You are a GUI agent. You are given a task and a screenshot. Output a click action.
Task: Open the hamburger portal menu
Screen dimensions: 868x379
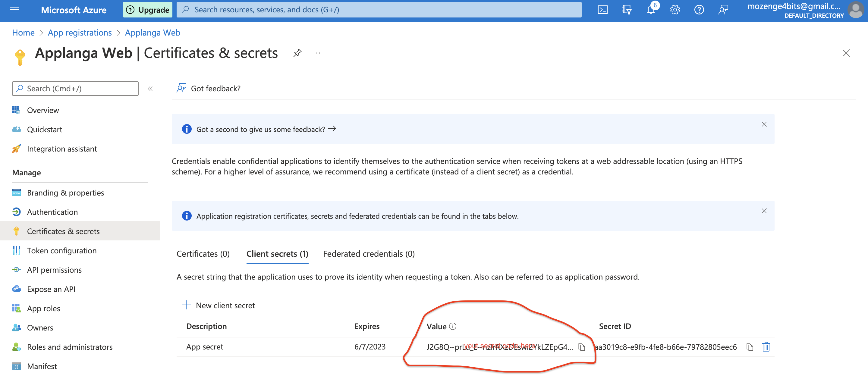14,10
